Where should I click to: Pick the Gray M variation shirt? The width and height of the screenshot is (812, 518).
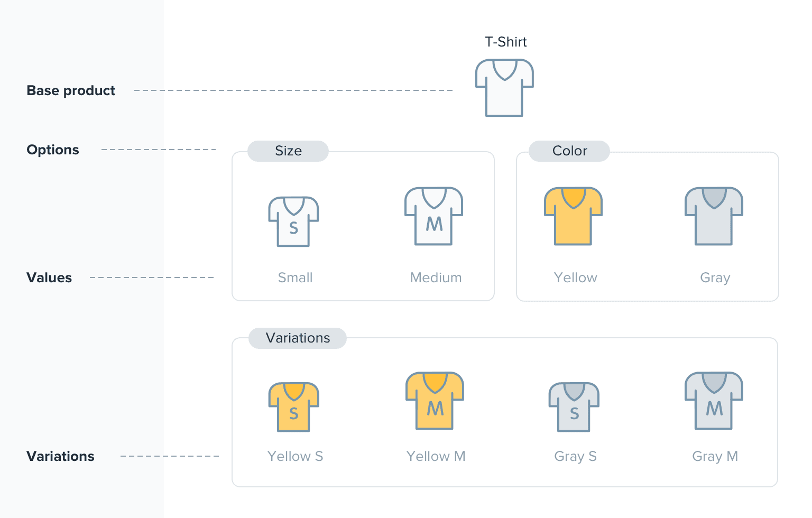coord(714,401)
